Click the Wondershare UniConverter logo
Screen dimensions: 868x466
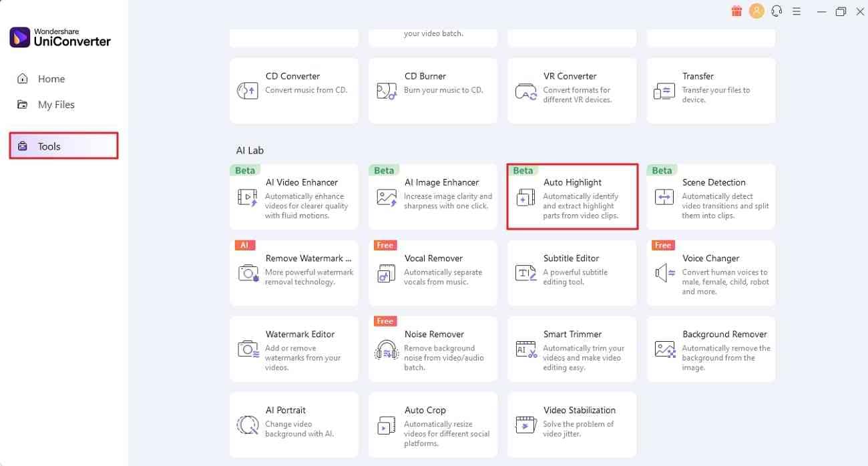[60, 37]
